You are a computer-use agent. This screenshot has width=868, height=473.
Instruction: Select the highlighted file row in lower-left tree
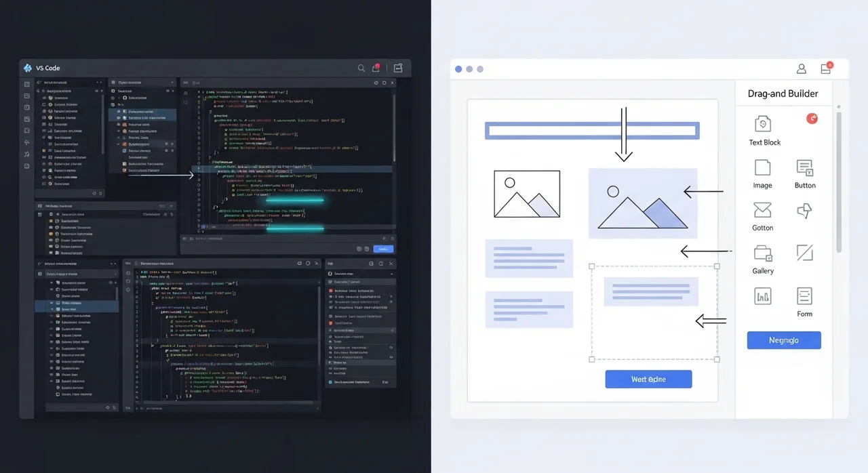(x=77, y=308)
